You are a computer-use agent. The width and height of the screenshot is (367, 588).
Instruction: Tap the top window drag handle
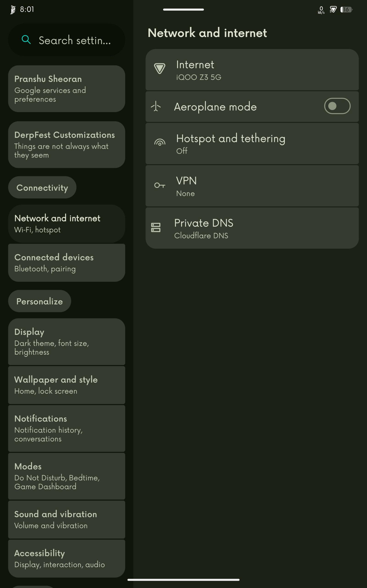click(x=183, y=9)
